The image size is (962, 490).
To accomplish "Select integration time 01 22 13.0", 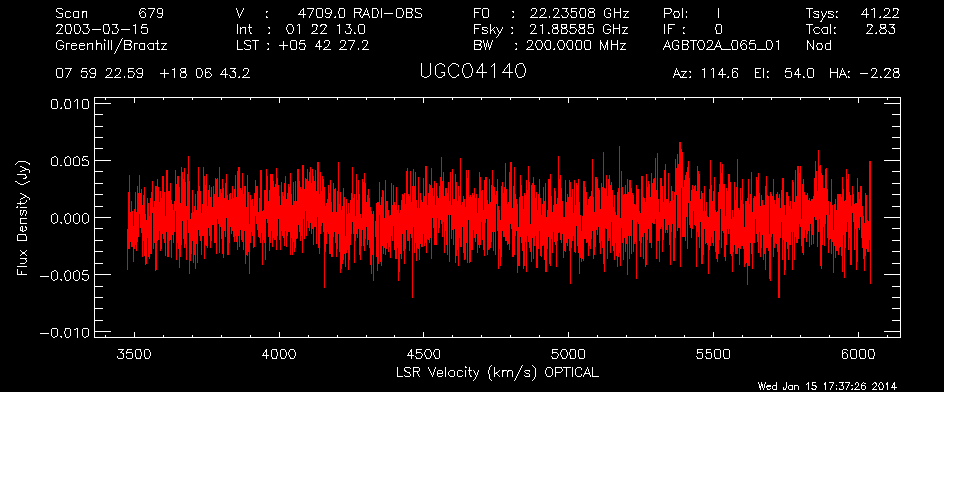I will (x=325, y=29).
